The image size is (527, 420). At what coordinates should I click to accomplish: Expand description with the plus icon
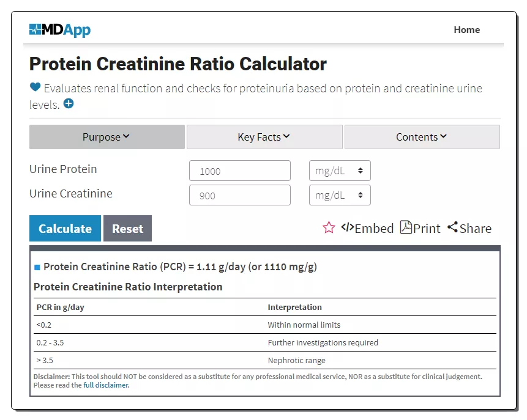click(69, 103)
